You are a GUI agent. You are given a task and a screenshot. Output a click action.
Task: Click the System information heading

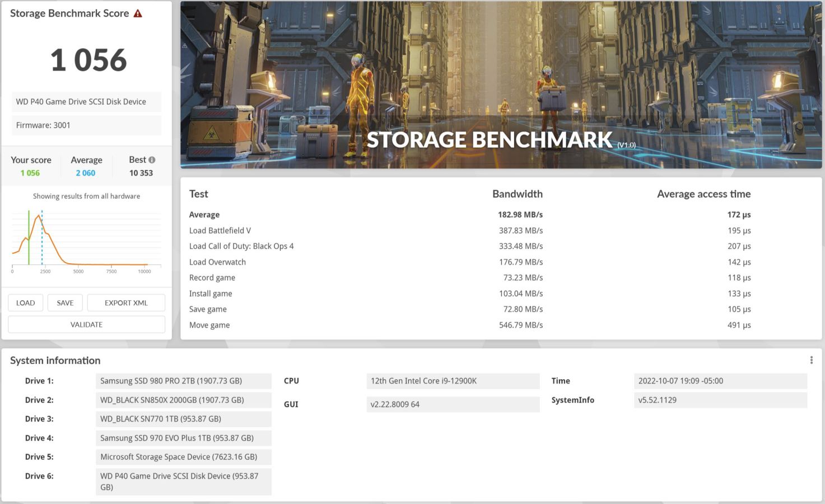55,361
